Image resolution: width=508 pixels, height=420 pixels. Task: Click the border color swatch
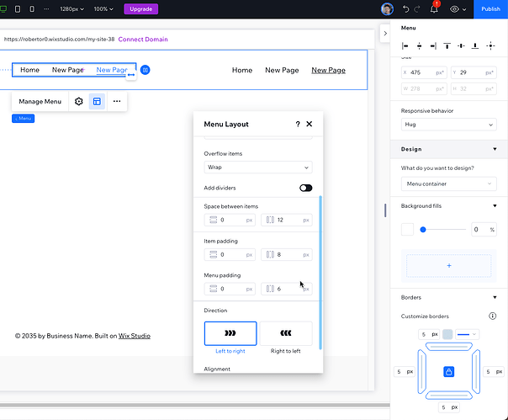tap(447, 334)
